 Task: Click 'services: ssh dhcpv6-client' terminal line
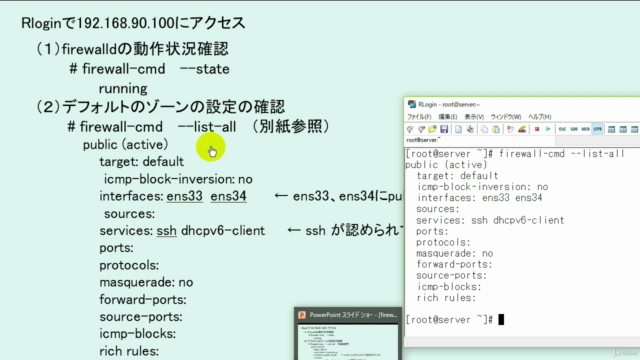(490, 220)
